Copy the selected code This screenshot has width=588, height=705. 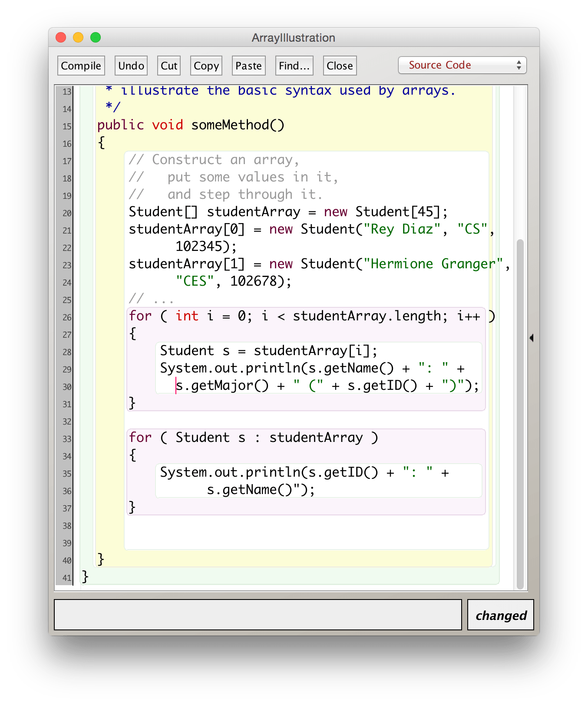coord(206,66)
